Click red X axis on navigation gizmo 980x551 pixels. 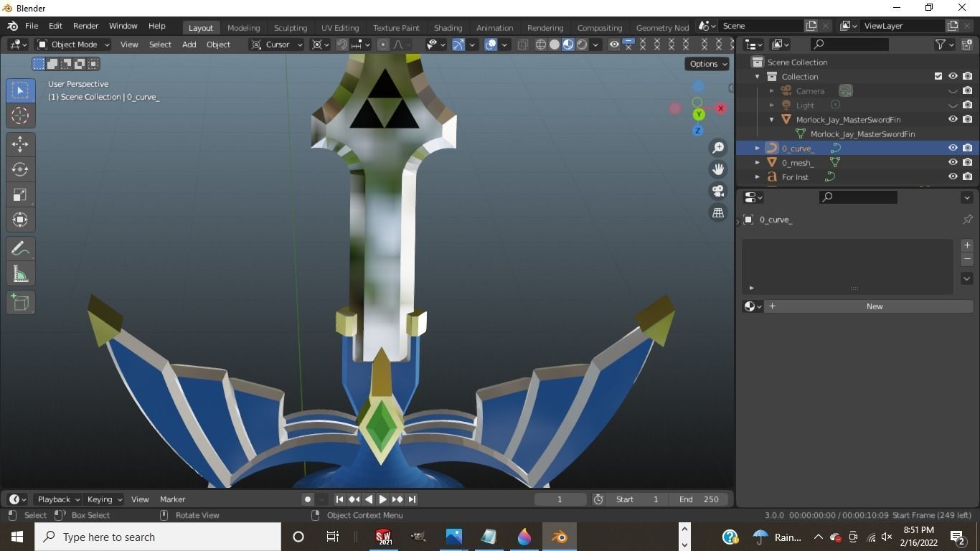(720, 108)
